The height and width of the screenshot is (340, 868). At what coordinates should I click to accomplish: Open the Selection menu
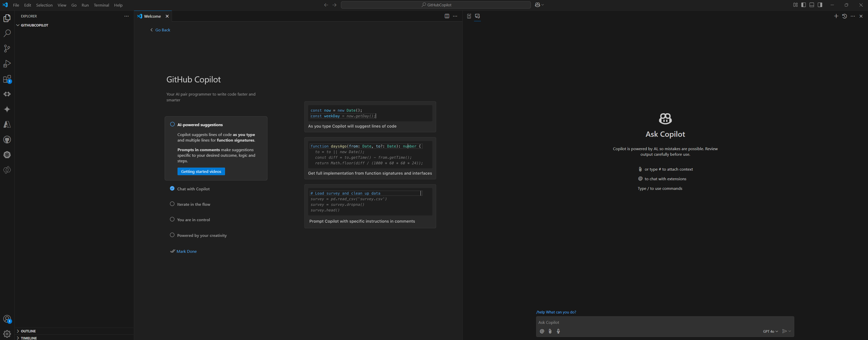point(44,5)
